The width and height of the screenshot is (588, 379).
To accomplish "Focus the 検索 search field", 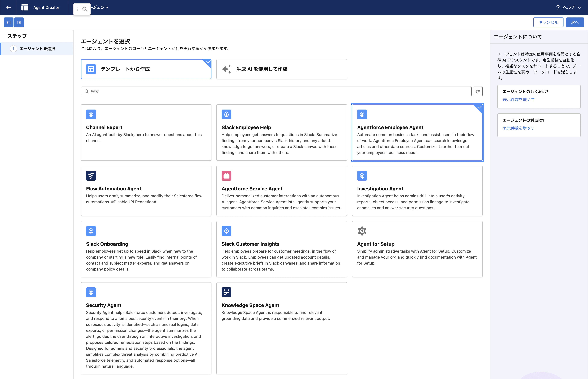I will (x=276, y=92).
